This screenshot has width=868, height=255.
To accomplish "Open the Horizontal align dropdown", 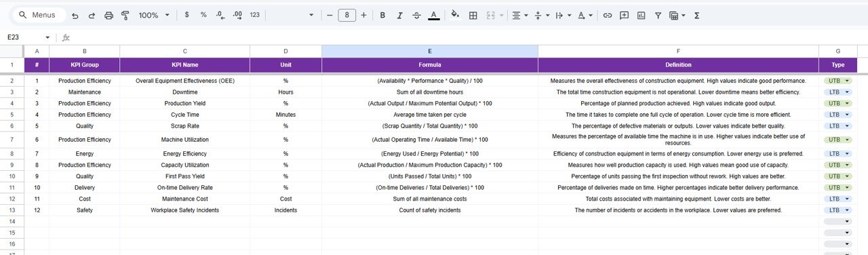I will pyautogui.click(x=520, y=15).
